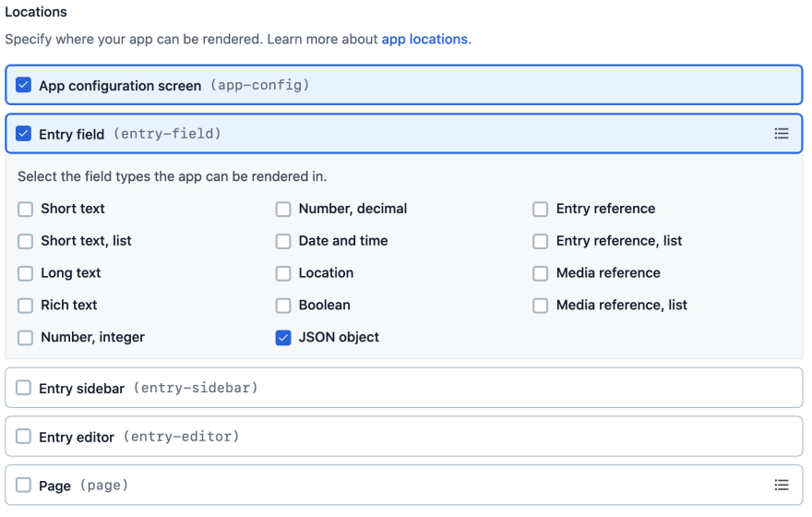This screenshot has height=517, width=812.
Task: Check the Rich text option
Action: [x=26, y=306]
